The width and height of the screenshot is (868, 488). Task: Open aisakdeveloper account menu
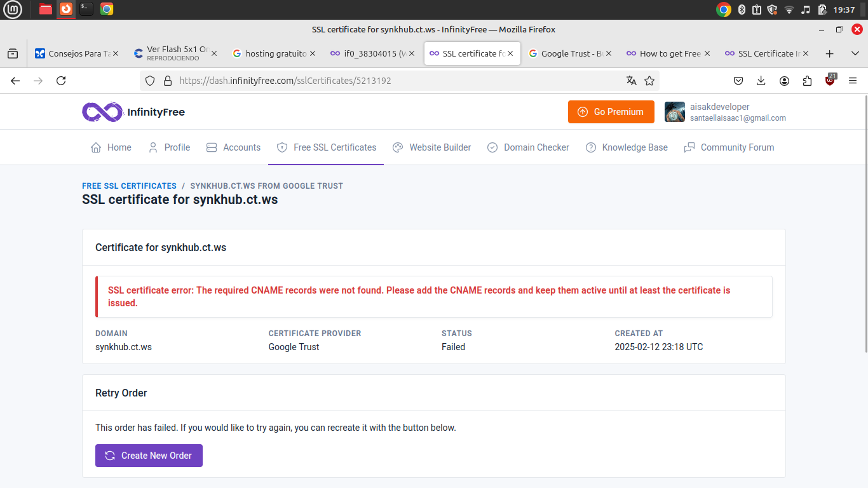tap(725, 112)
